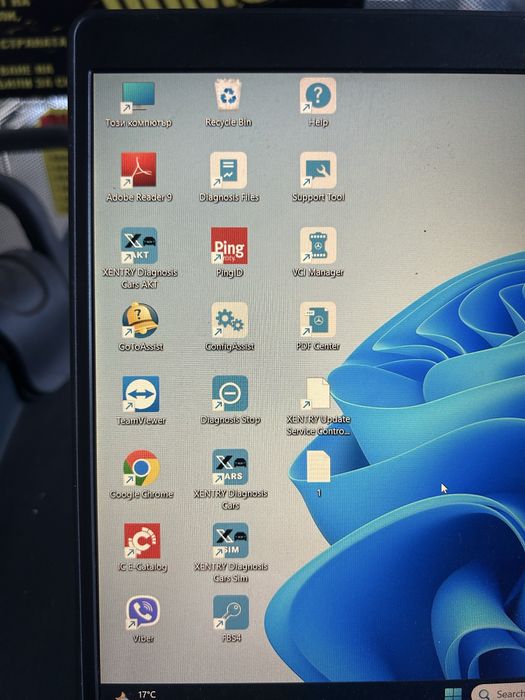Click the taskbar Search box
Viewport: 525px width, 700px height.
pos(499,693)
